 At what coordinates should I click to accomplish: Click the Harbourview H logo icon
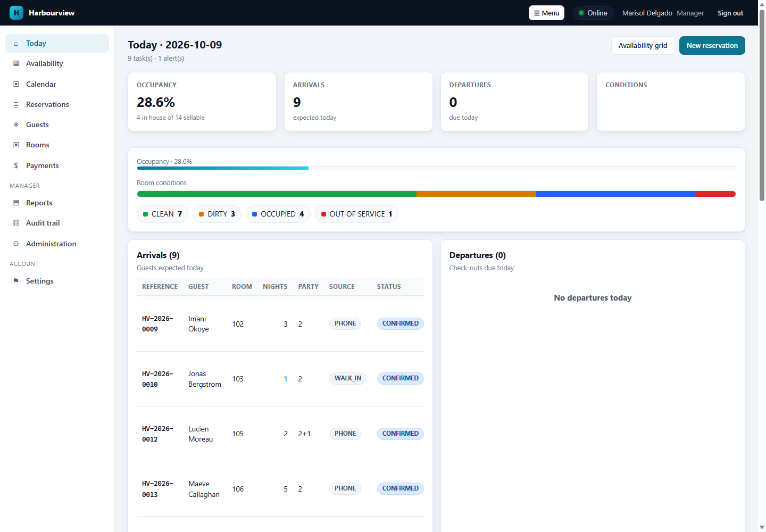click(16, 13)
